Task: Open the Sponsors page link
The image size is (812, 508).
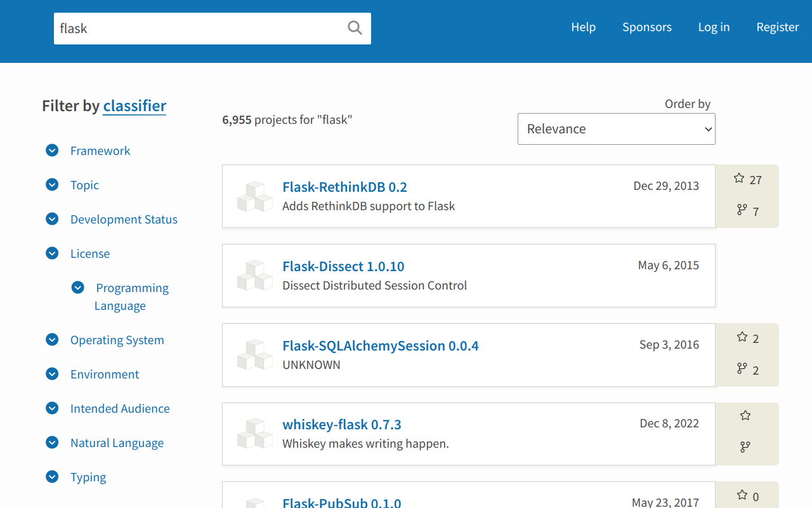Action: pyautogui.click(x=646, y=27)
